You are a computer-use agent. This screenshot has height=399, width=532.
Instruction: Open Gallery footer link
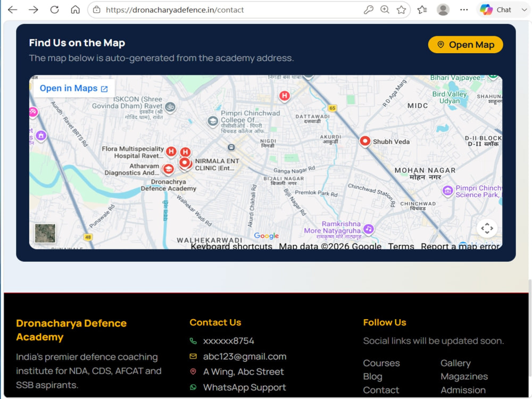tap(455, 363)
